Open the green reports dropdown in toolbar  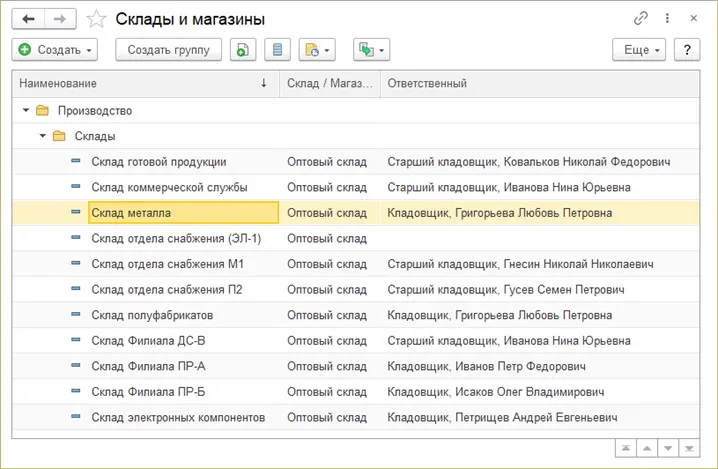[371, 49]
